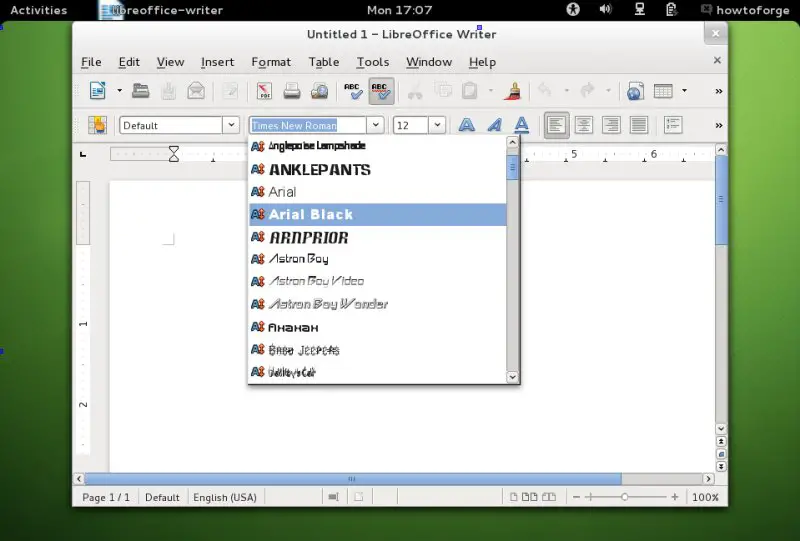Toggle Justified alignment

(x=639, y=125)
